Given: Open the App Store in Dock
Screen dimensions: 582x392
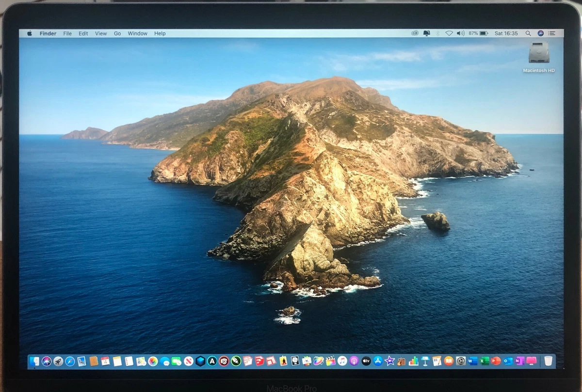Looking at the screenshot, I should [378, 361].
